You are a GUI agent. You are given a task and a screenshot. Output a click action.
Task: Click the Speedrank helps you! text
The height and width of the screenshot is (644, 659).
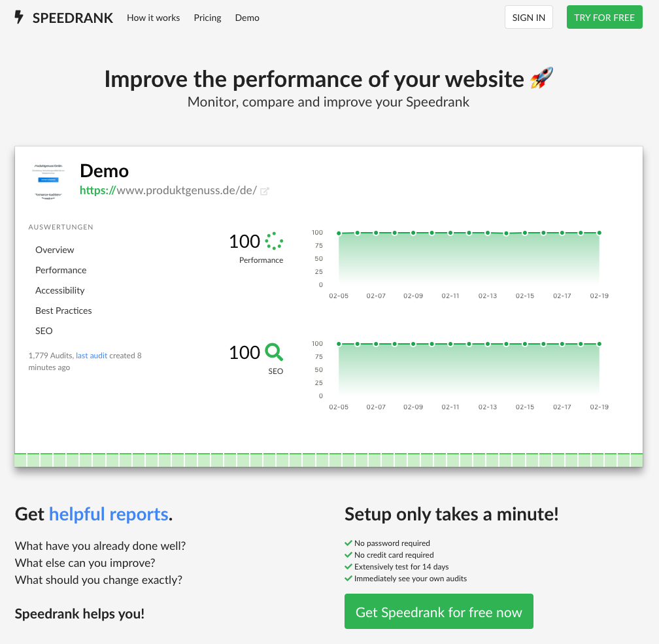click(x=80, y=614)
